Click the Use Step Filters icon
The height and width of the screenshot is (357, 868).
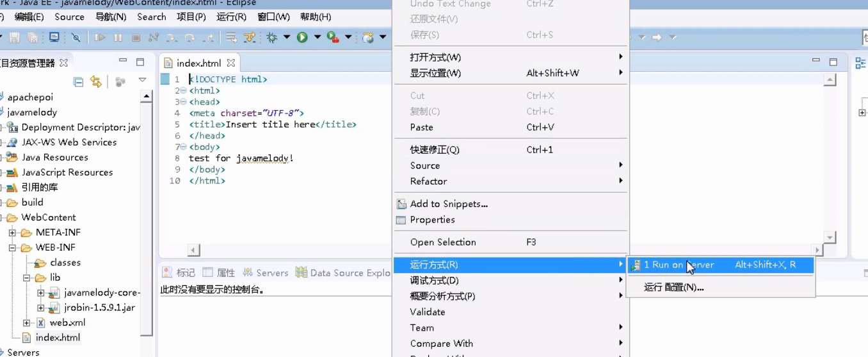tap(250, 38)
